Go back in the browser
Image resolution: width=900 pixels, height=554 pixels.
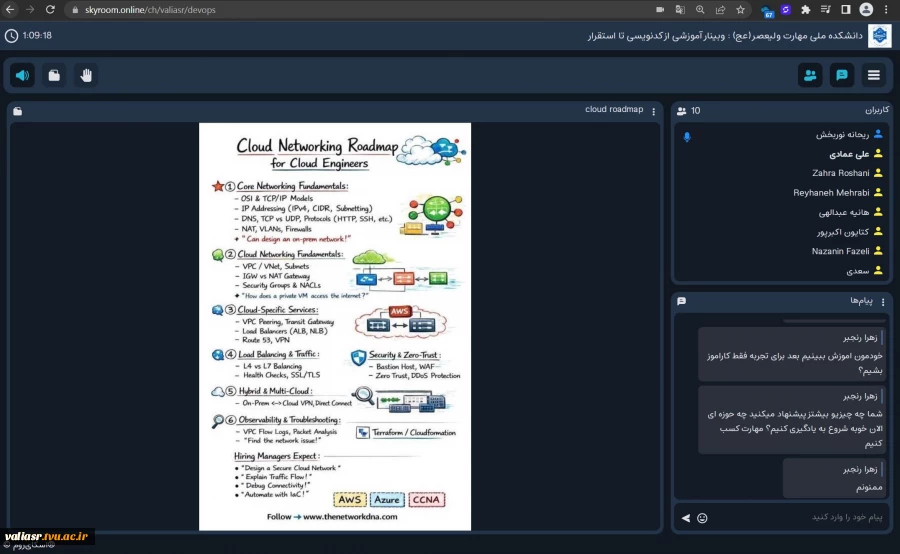pyautogui.click(x=10, y=10)
